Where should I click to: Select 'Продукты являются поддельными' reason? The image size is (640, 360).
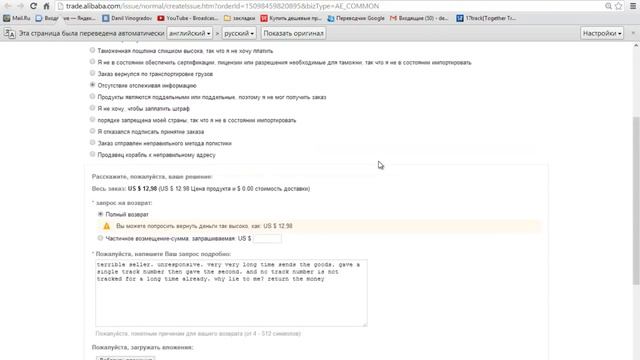coord(93,96)
